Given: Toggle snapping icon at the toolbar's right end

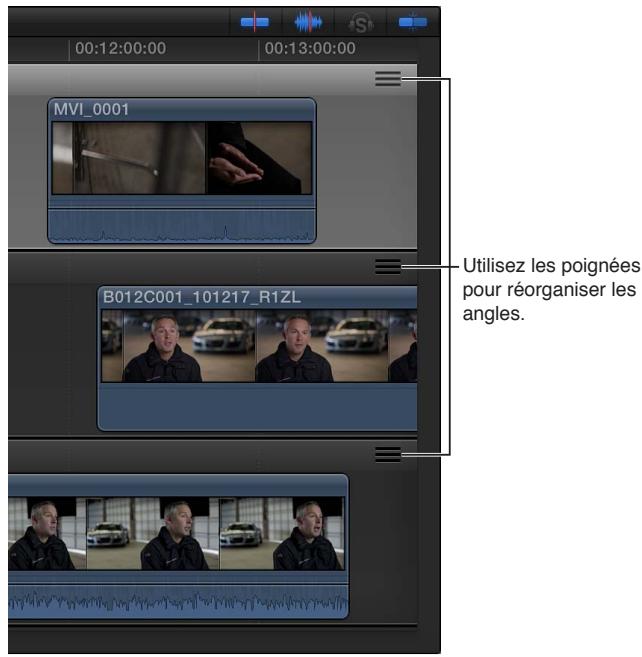Looking at the screenshot, I should [413, 22].
